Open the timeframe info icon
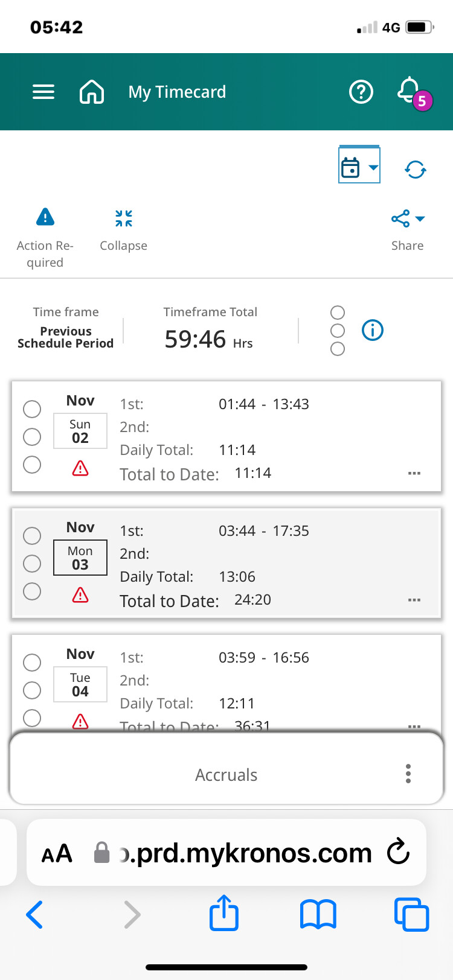This screenshot has height=980, width=453. tap(373, 330)
